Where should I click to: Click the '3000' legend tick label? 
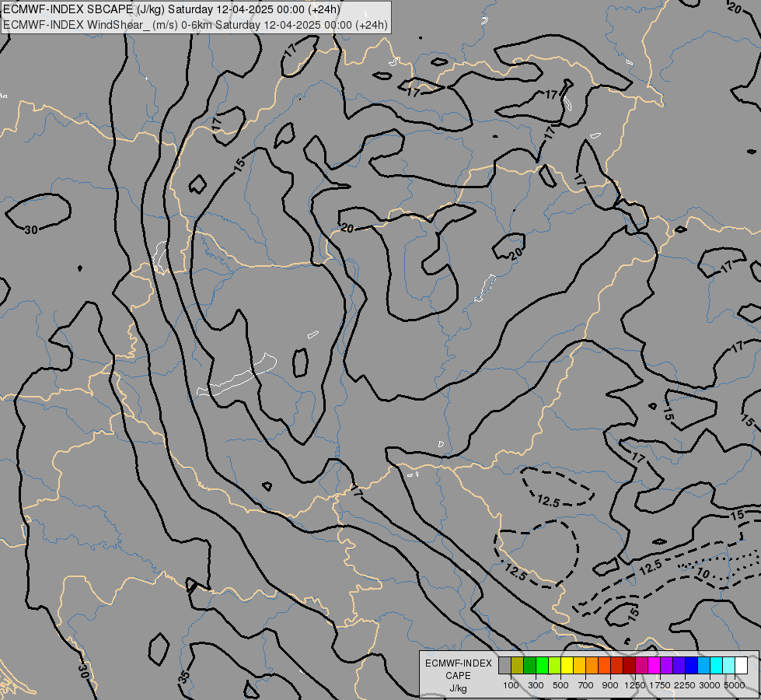tap(710, 685)
